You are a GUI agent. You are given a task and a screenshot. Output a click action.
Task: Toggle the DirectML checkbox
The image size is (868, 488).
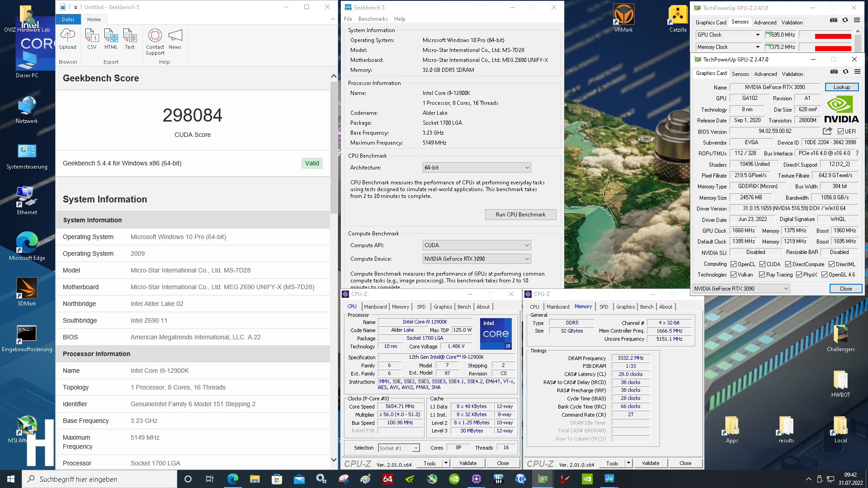pos(831,264)
